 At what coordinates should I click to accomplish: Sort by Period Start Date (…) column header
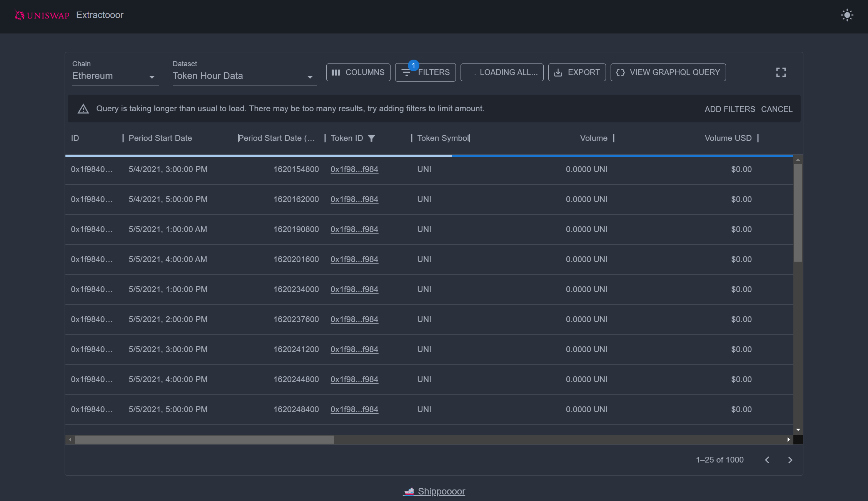pos(277,138)
